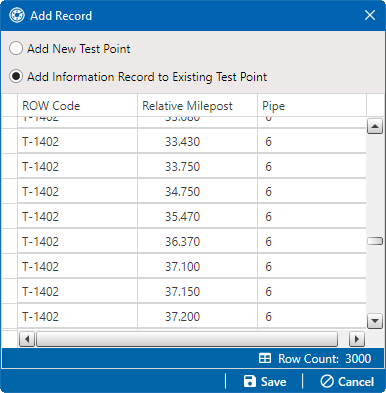Image resolution: width=386 pixels, height=393 pixels.
Task: Click the Row Count grid icon
Action: point(265,359)
